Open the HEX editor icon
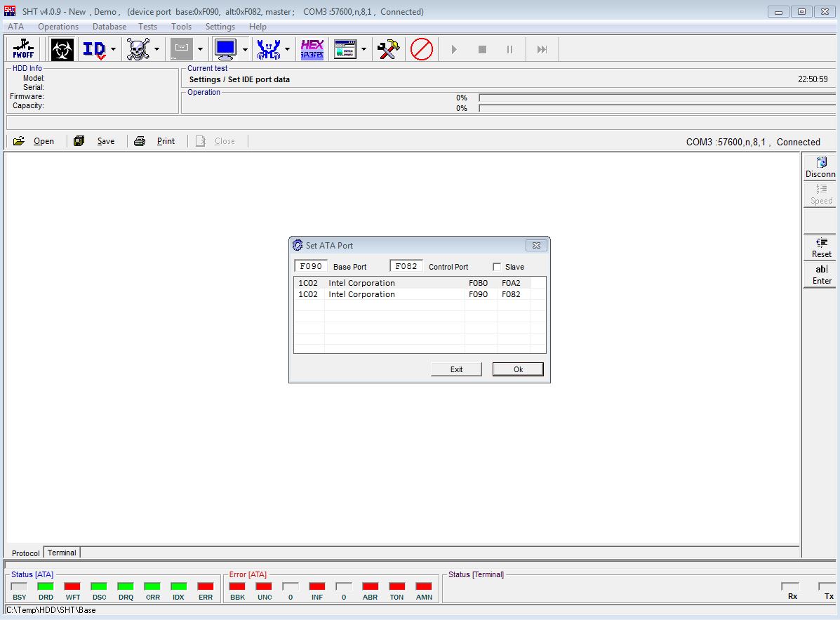The height and width of the screenshot is (620, 840). (312, 49)
